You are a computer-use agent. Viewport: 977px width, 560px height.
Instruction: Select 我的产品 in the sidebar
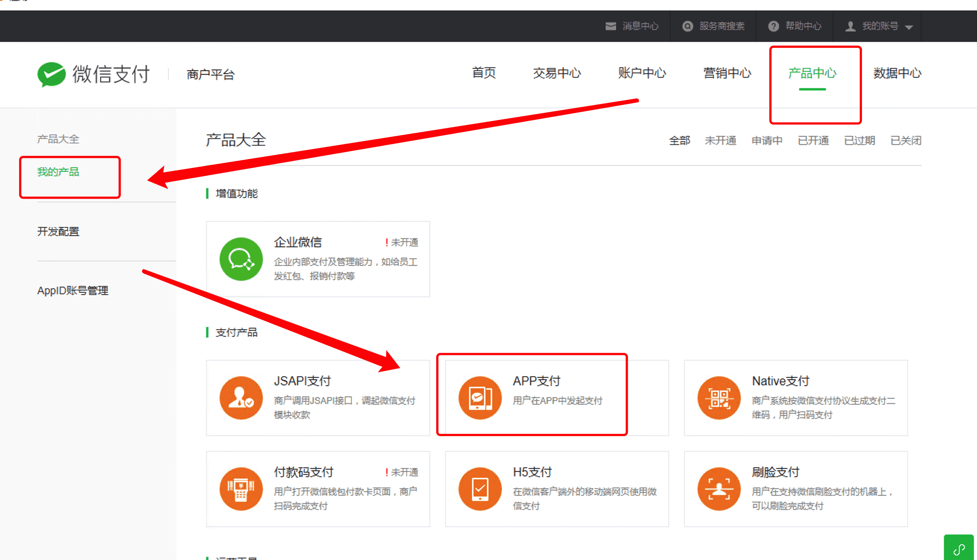coord(58,172)
